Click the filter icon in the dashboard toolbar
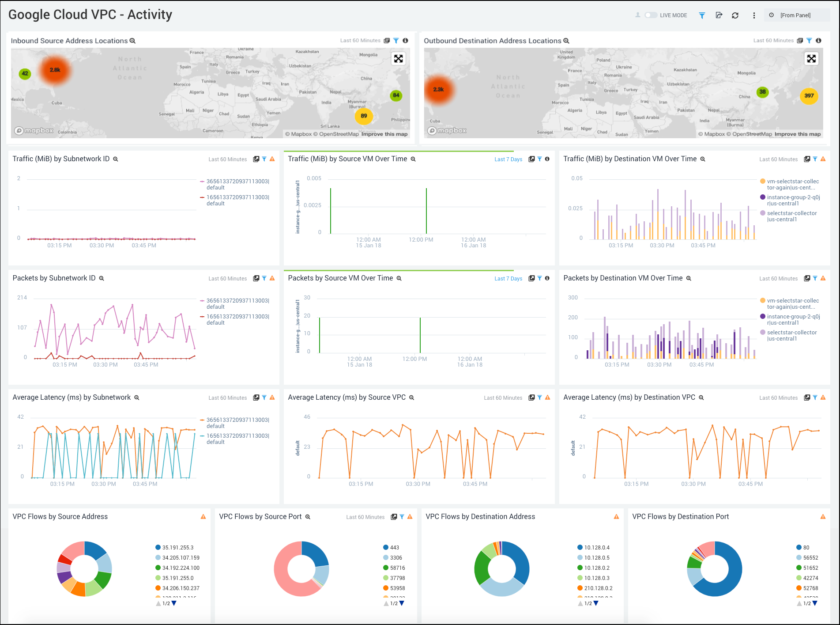Image resolution: width=840 pixels, height=625 pixels. click(x=702, y=15)
